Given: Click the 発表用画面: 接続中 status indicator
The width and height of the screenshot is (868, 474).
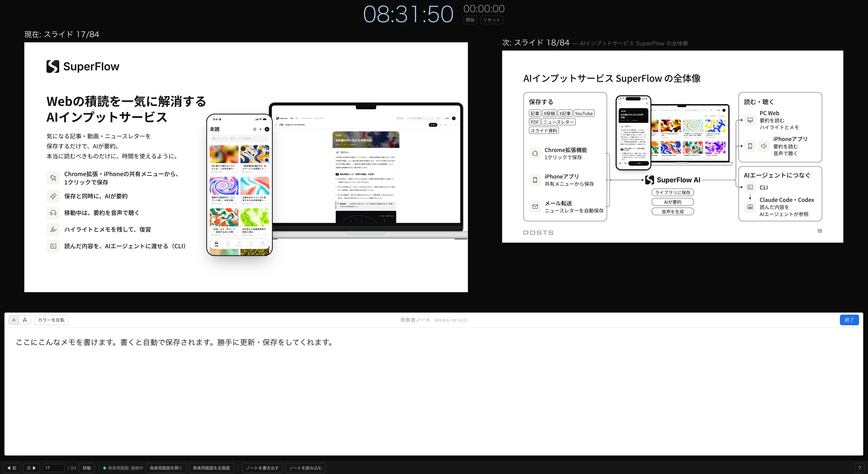Looking at the screenshot, I should [x=123, y=468].
